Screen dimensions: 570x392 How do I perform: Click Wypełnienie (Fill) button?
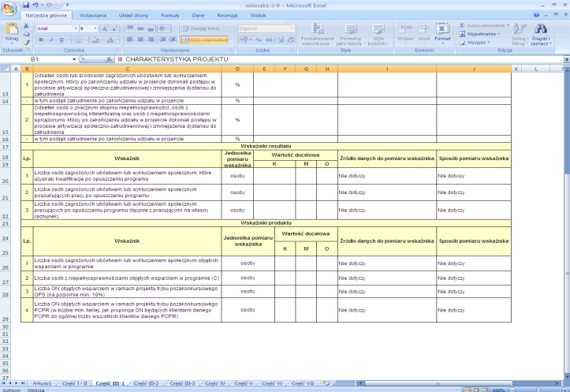click(480, 34)
